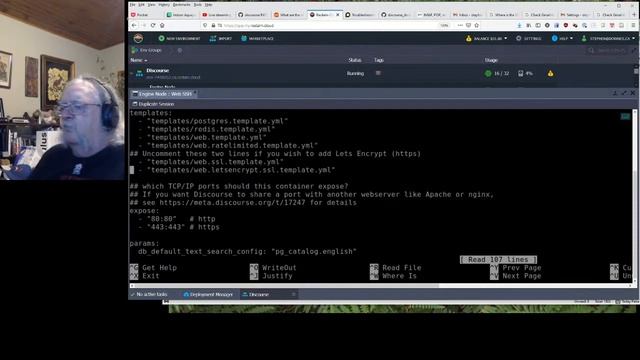Click the tags icon on Discourse row
640x360 pixels.
tap(378, 73)
